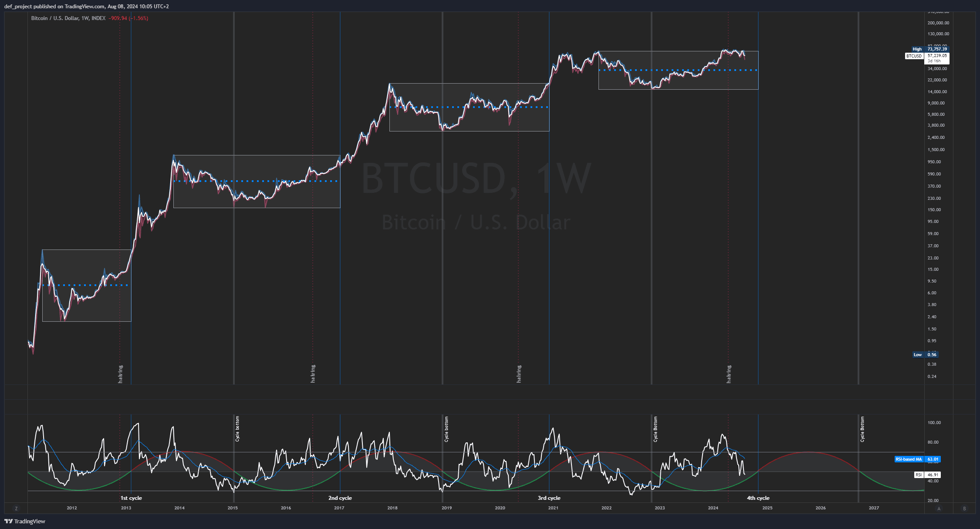
Task: Click the BTCUSD price label tag
Action: point(914,56)
